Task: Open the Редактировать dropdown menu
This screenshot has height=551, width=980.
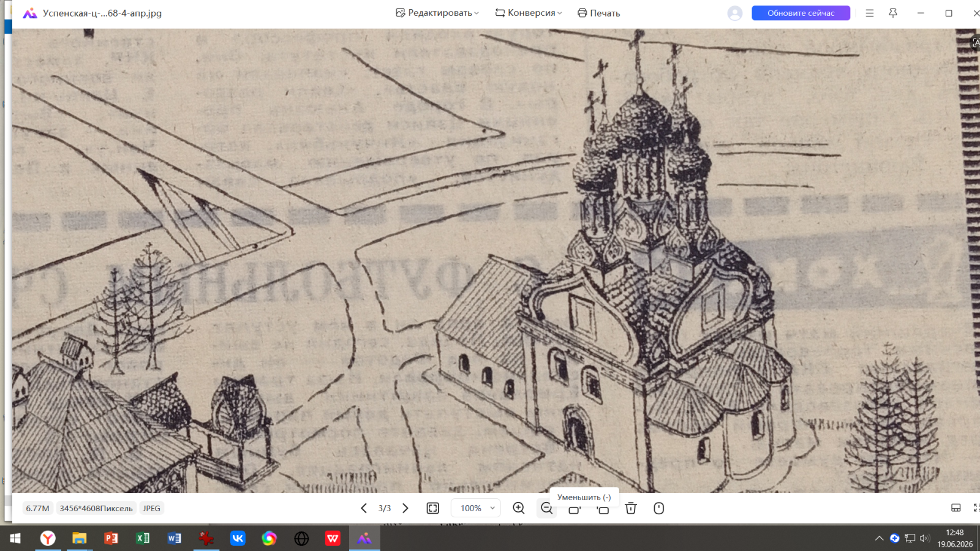Action: [x=437, y=13]
